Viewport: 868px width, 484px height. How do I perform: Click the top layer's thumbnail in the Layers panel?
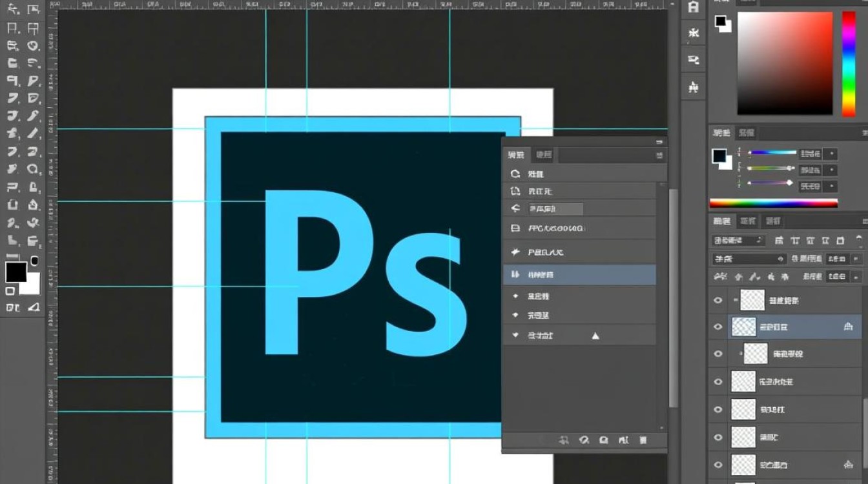point(752,300)
